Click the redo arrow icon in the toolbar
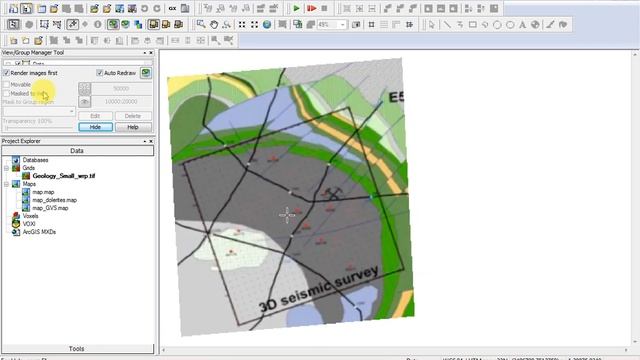Viewport: 640px width, 360px height. click(x=157, y=8)
